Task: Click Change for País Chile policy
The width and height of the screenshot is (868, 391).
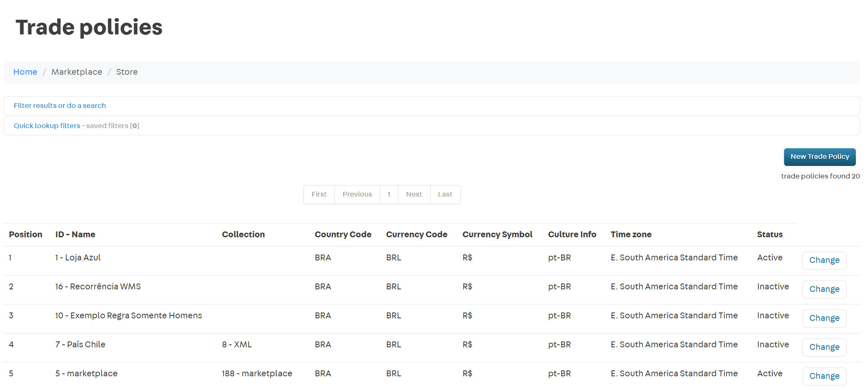Action: click(x=824, y=347)
